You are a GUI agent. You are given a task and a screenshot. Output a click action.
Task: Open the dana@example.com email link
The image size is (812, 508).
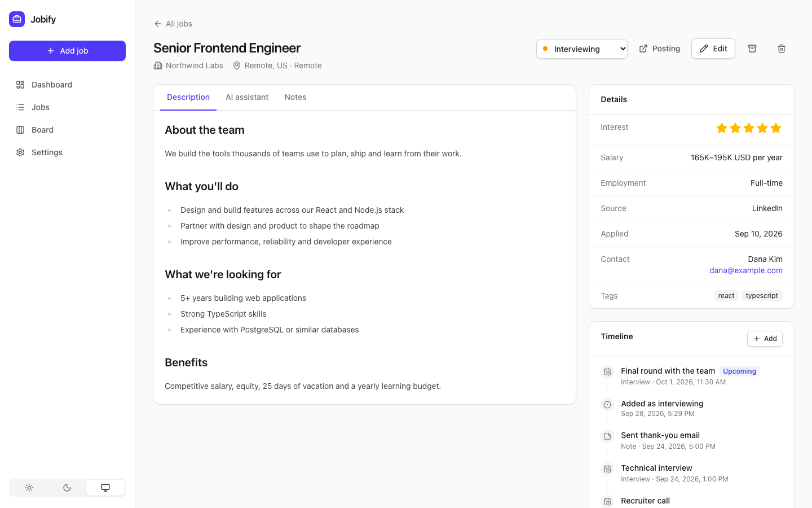click(745, 270)
